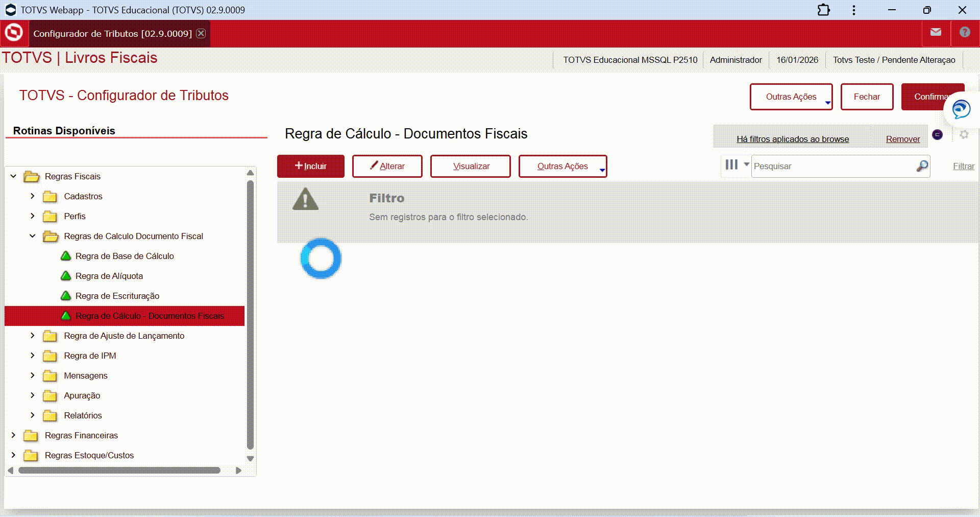Open the mail envelope icon
This screenshot has height=517, width=980.
(x=936, y=32)
